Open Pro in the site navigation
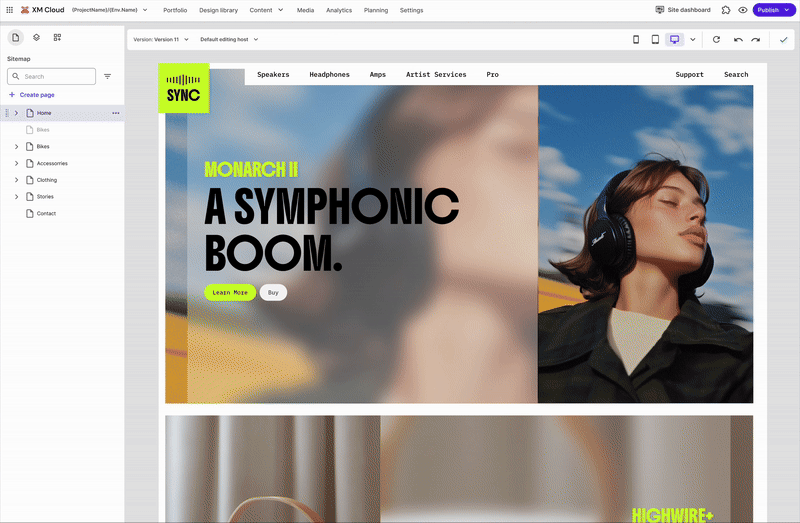Image resolution: width=800 pixels, height=523 pixels. pos(492,74)
